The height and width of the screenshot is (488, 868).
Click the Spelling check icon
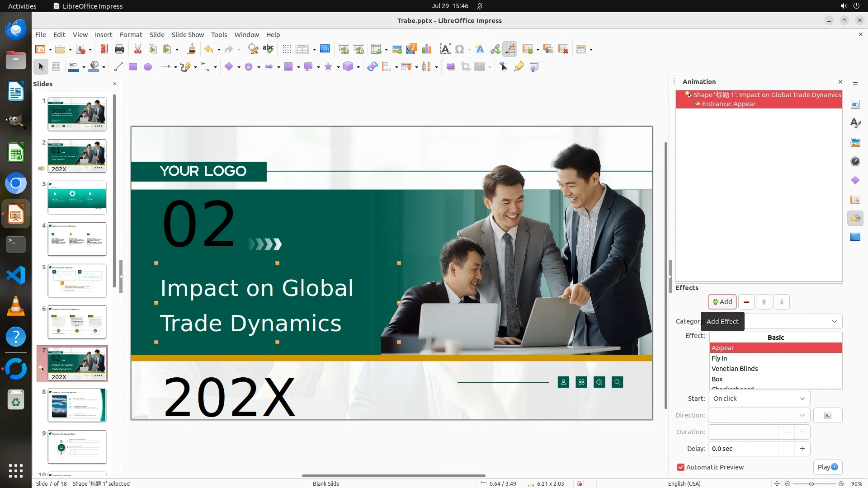point(268,49)
